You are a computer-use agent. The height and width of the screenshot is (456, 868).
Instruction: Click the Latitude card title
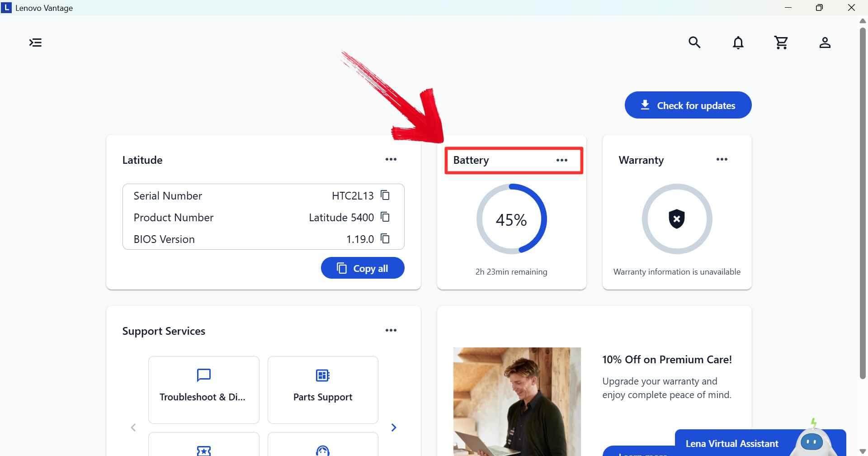(x=142, y=160)
